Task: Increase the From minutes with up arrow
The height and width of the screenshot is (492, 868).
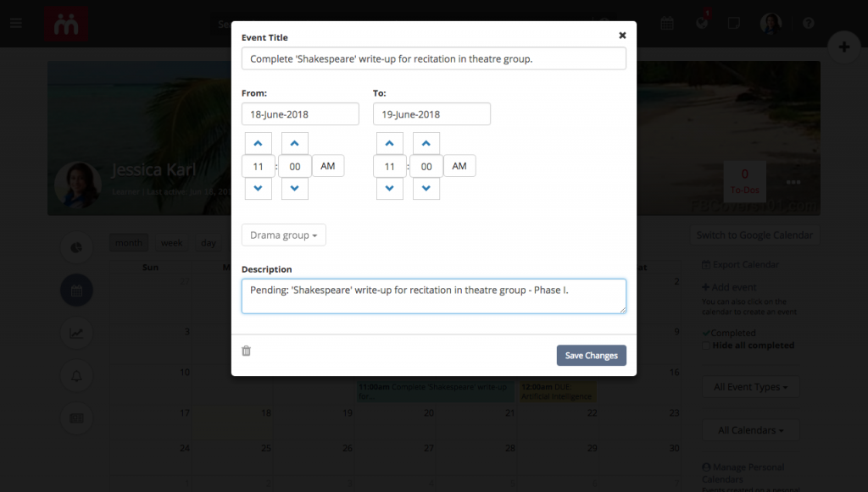Action: pos(294,143)
